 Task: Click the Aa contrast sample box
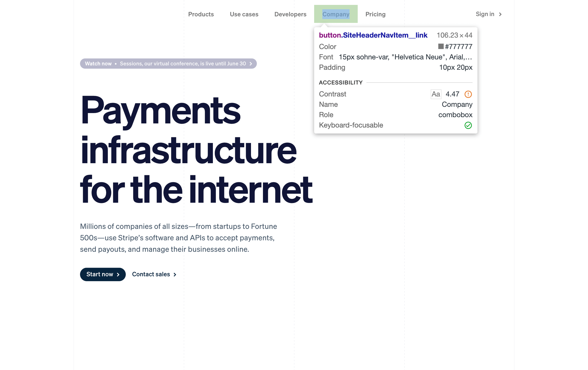pyautogui.click(x=436, y=94)
